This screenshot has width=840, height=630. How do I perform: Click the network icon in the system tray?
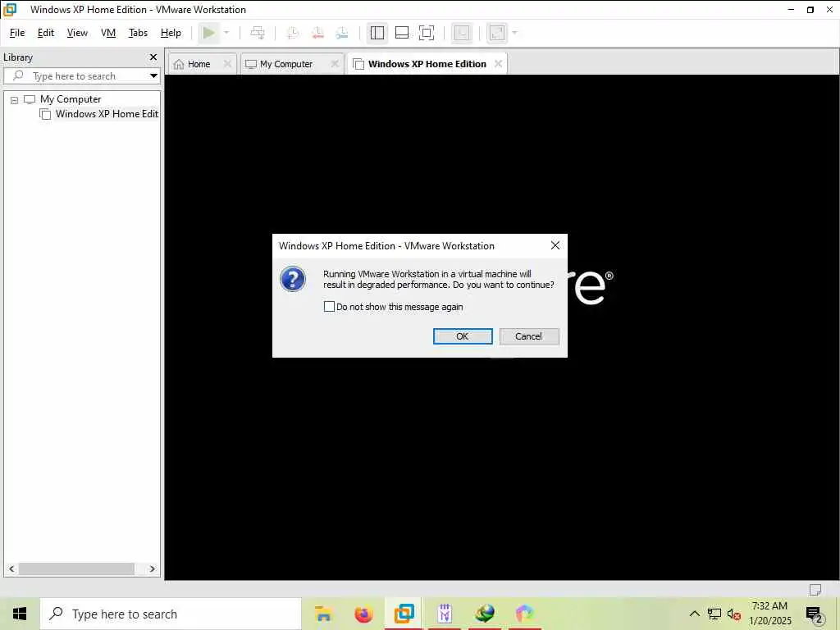click(714, 614)
